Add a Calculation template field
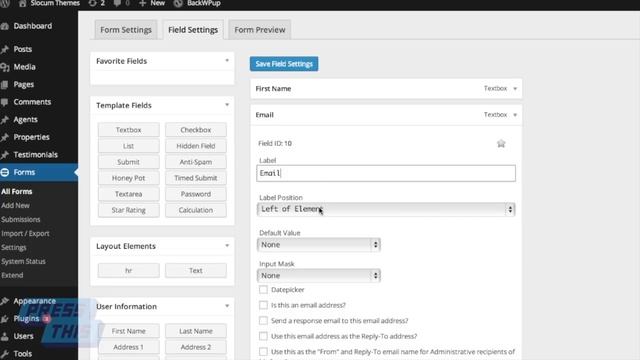This screenshot has height=360, width=640. 196,210
